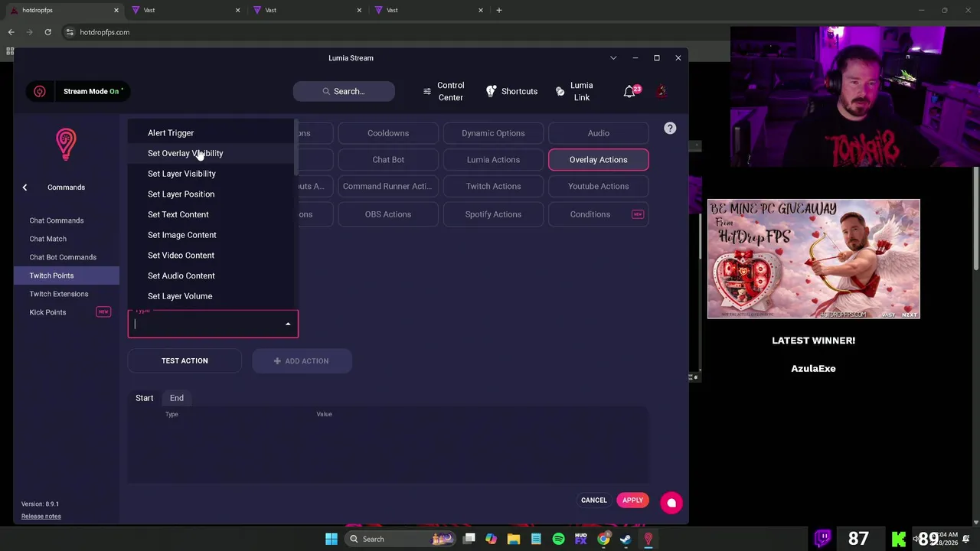Screen dimensions: 980x551
Task: Open Control Center
Action: point(443,91)
